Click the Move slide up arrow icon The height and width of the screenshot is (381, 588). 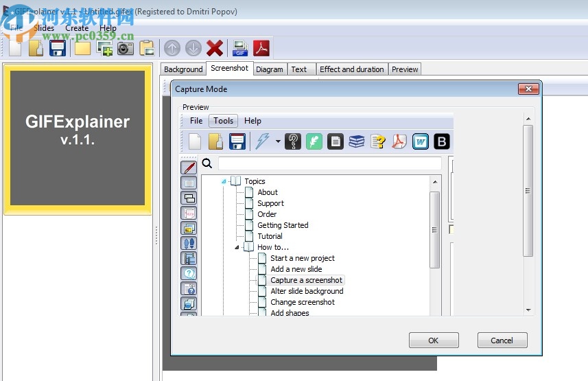(172, 48)
